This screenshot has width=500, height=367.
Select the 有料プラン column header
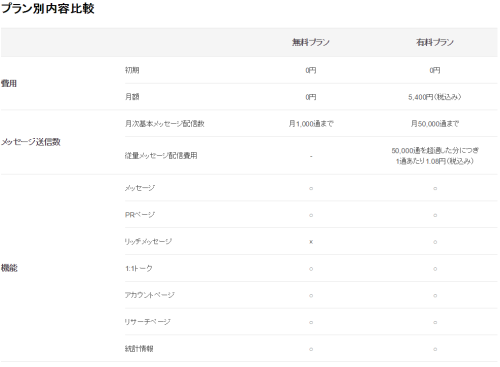point(435,42)
